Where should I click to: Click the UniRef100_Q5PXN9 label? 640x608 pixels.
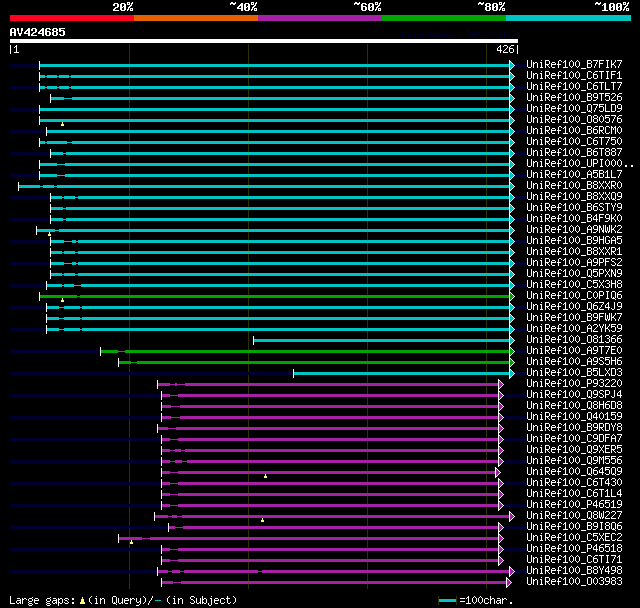coord(574,274)
